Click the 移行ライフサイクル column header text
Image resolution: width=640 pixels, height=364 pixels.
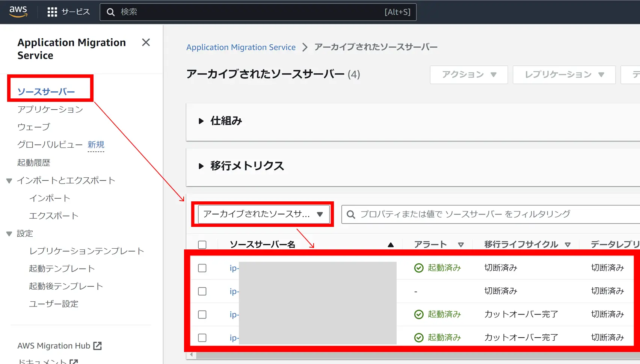pyautogui.click(x=521, y=245)
